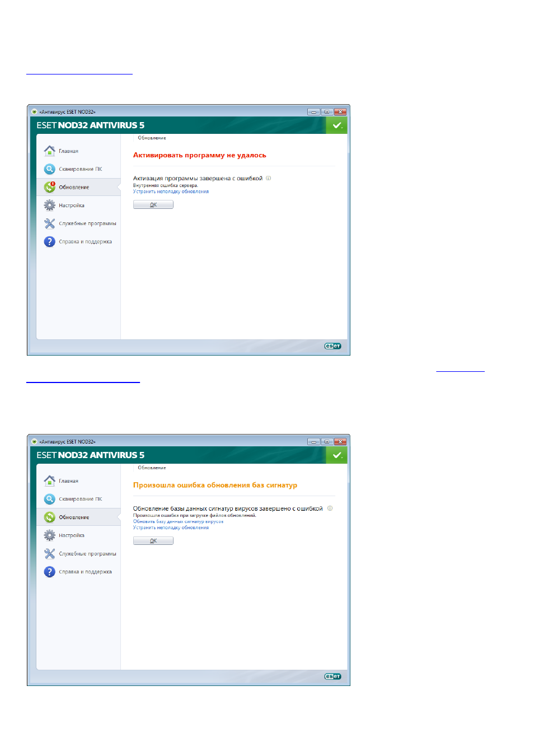Click OK under Обновить базу данных сигнатур вирусов
534x756 pixels.
(x=153, y=540)
